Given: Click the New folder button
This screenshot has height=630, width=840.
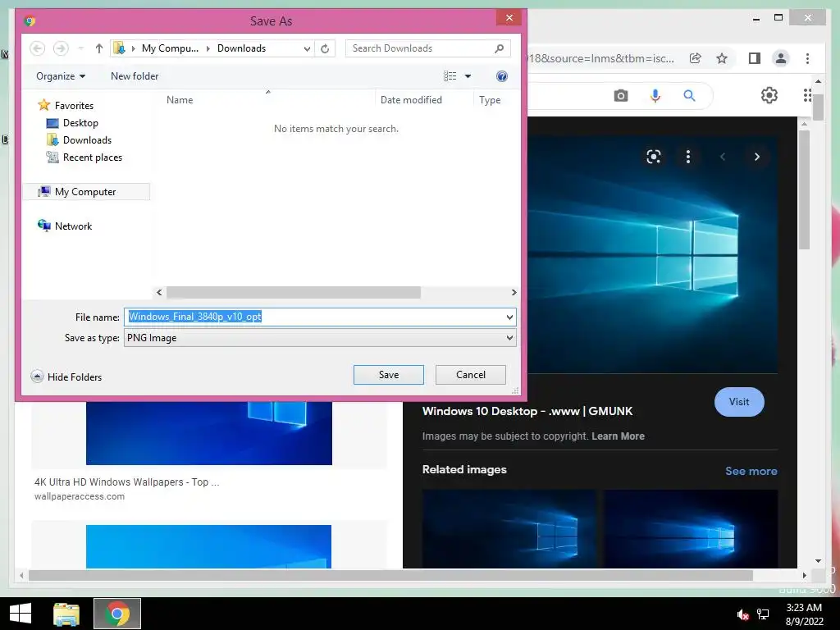Looking at the screenshot, I should pyautogui.click(x=135, y=76).
